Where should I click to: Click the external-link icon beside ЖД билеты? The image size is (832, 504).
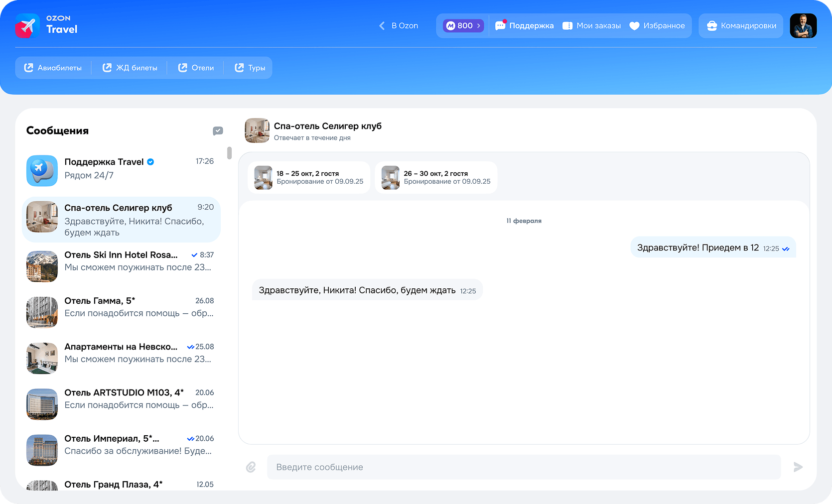pos(107,68)
